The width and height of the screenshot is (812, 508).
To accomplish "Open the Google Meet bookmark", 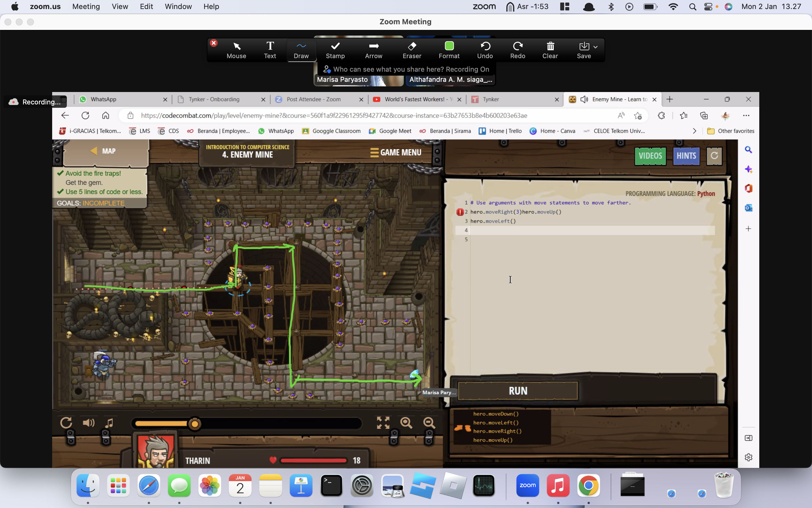I will (x=390, y=131).
